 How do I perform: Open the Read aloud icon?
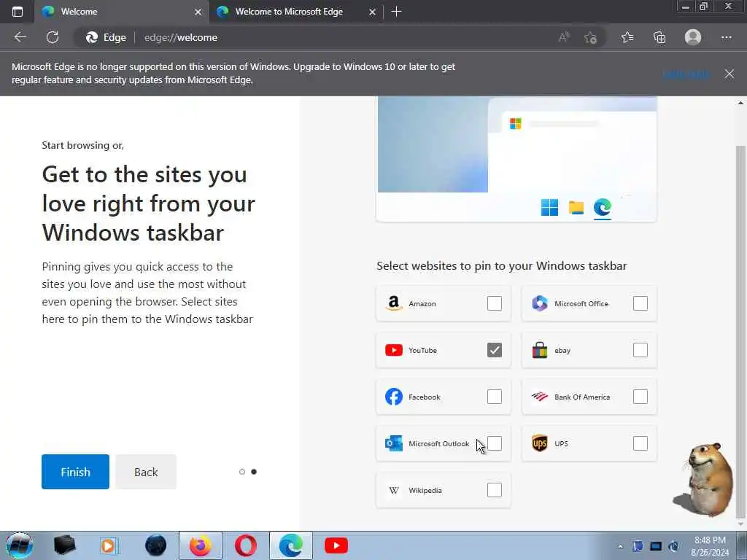[x=564, y=37]
